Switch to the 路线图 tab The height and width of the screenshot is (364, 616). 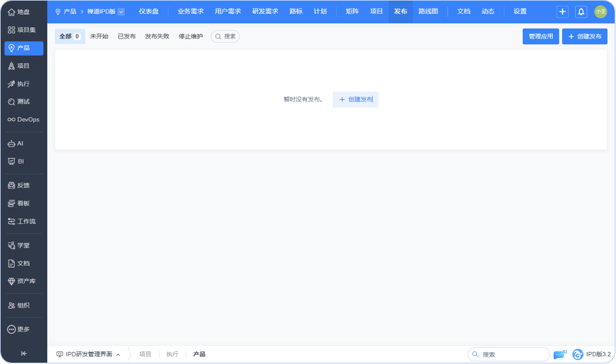pos(428,11)
